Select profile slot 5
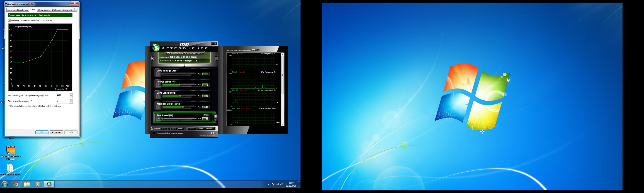644x193 pixels. 175,129
